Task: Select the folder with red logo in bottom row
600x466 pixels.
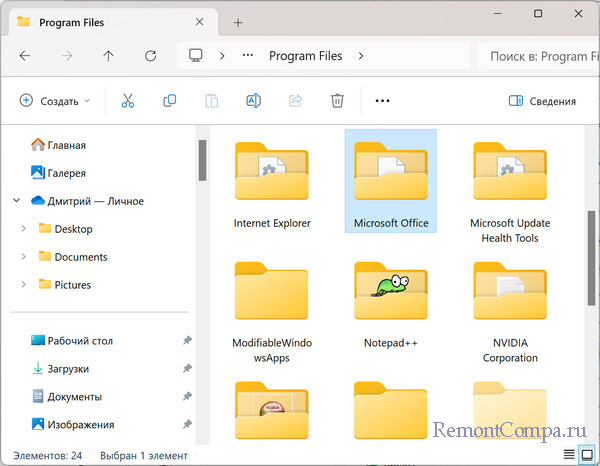Action: coord(272,410)
